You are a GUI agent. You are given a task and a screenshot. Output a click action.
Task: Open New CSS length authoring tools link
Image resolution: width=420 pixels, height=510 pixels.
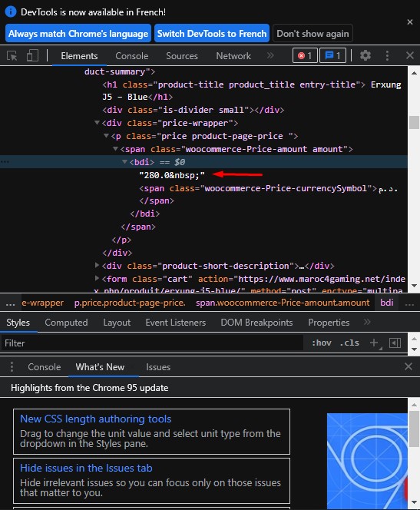coord(95,419)
